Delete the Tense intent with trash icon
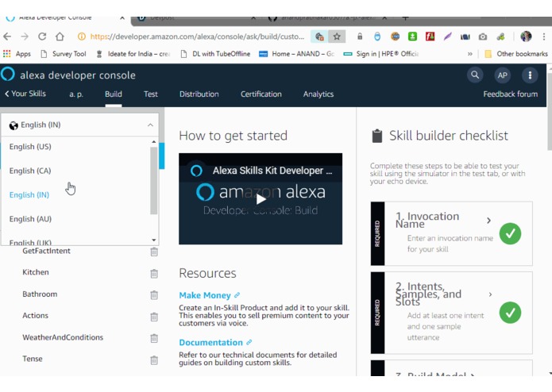Image resolution: width=552 pixels, height=392 pixels. tap(154, 360)
